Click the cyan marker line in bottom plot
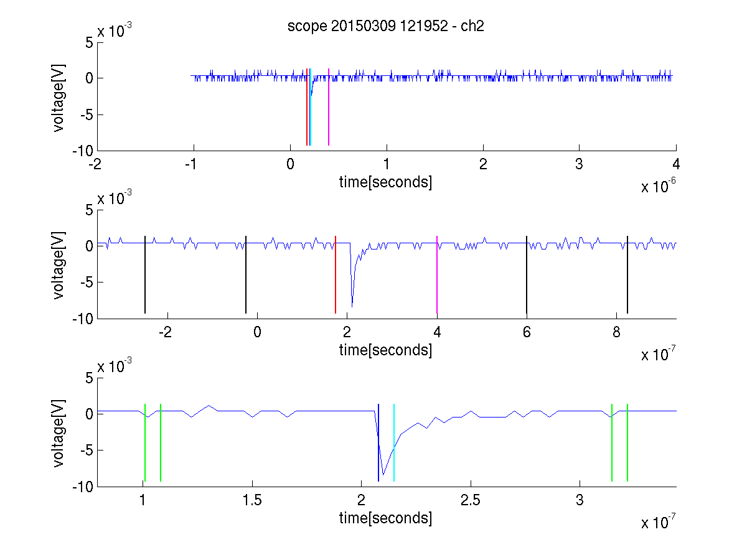The height and width of the screenshot is (560, 747). pyautogui.click(x=394, y=442)
